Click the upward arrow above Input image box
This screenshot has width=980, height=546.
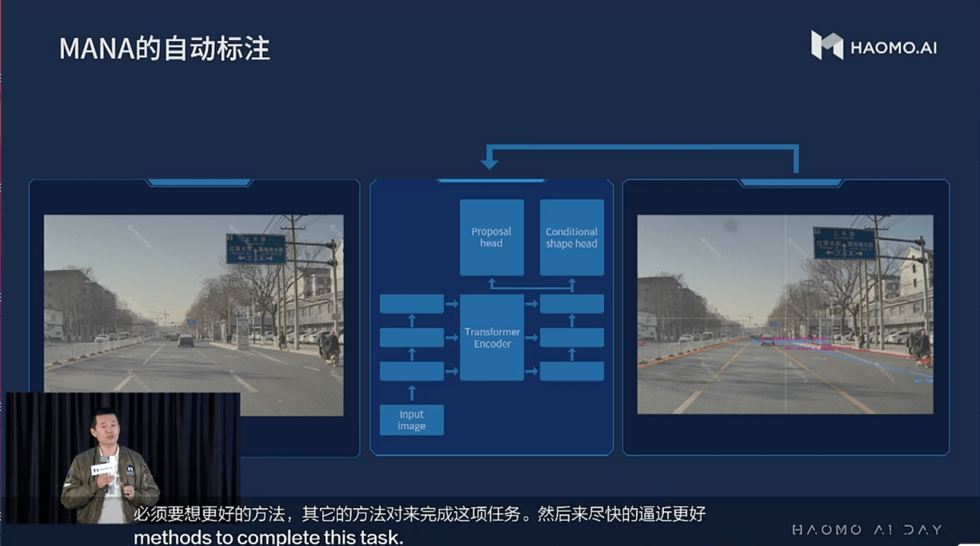(411, 392)
